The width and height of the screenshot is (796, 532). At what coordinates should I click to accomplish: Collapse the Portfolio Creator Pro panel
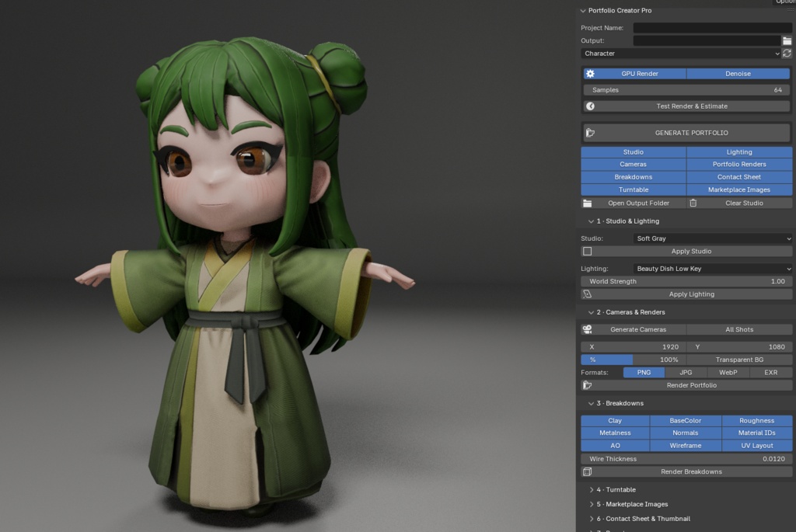click(583, 11)
